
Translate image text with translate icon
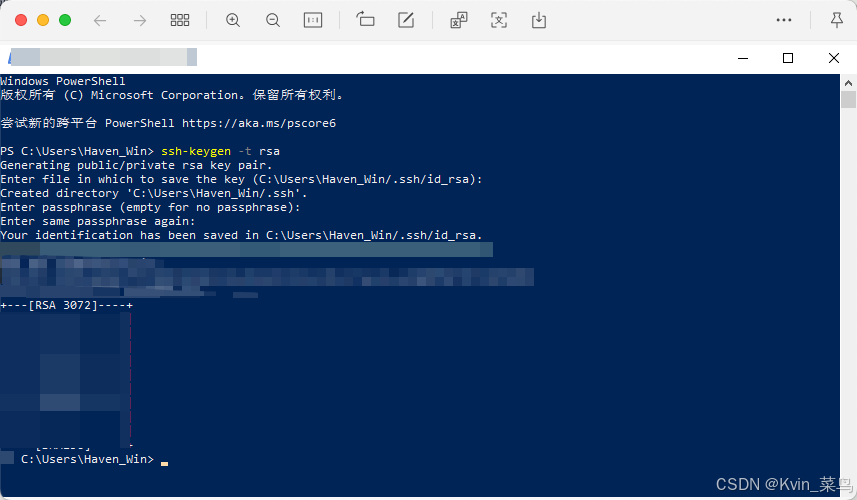[x=459, y=20]
